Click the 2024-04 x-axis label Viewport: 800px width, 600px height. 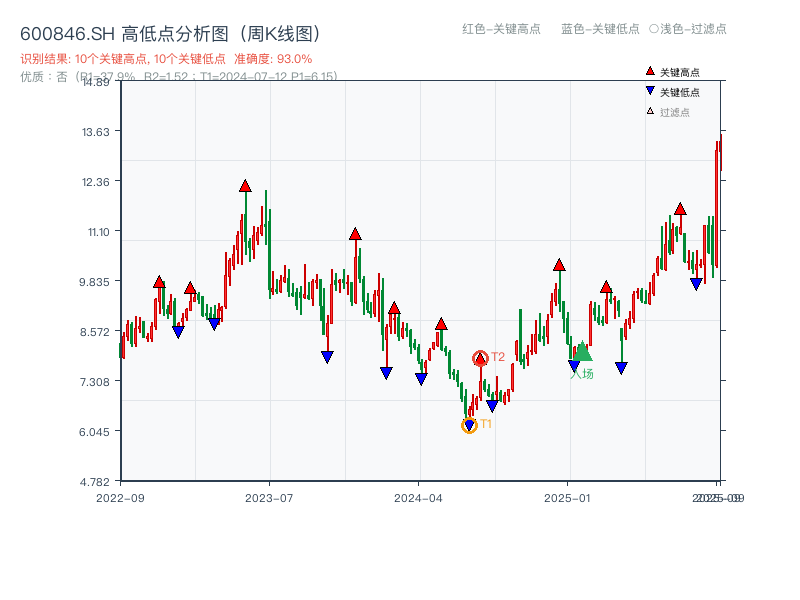[418, 498]
